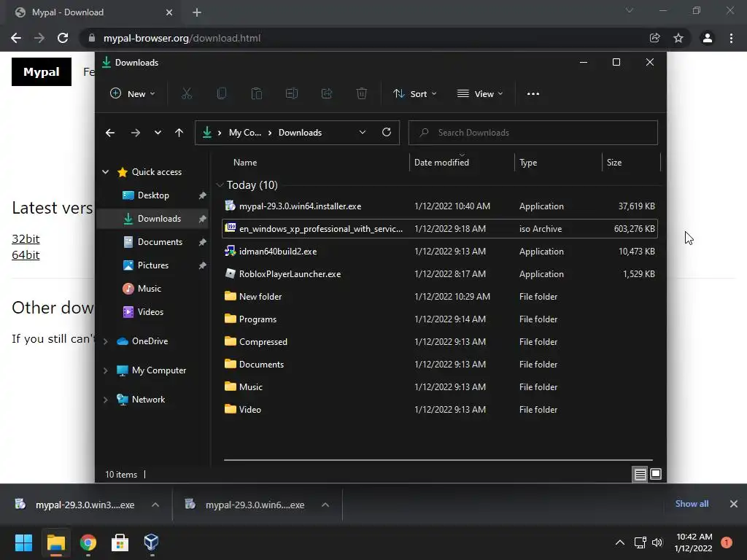The height and width of the screenshot is (560, 747).
Task: Open recent locations chevron dropdown
Action: 158,133
